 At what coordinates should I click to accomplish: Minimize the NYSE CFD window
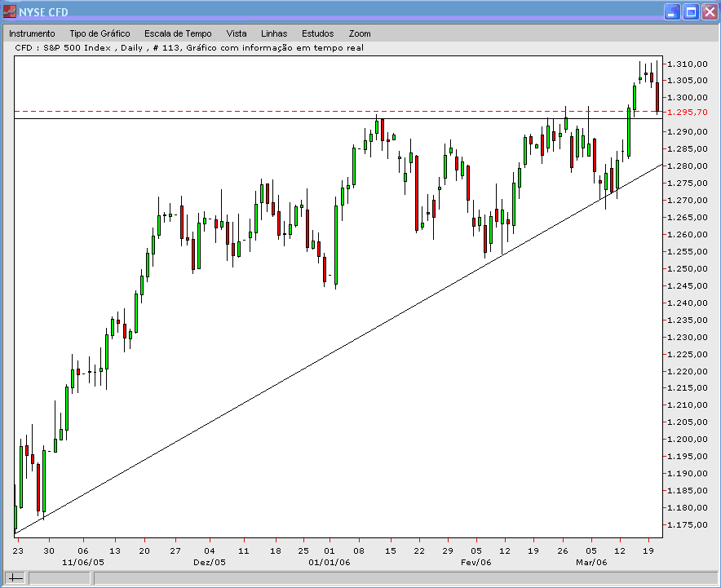[x=672, y=11]
